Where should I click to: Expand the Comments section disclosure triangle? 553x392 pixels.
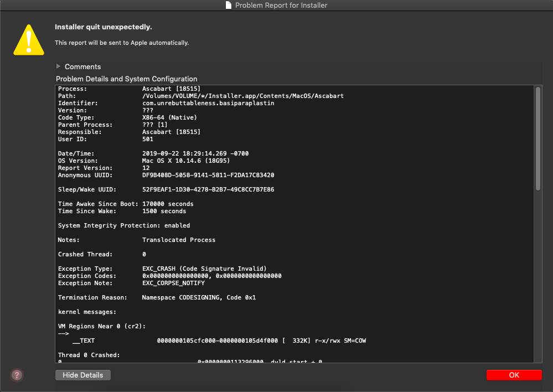[59, 66]
